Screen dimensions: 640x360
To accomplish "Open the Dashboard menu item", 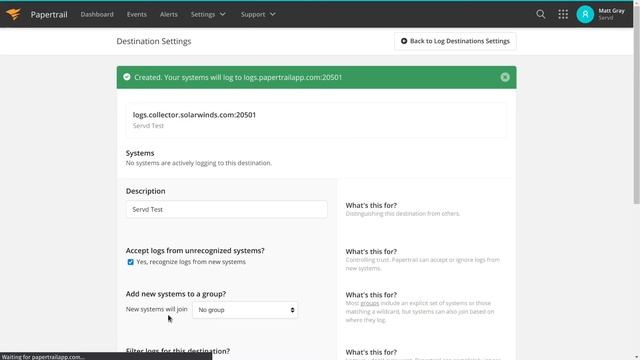I will coord(97,14).
